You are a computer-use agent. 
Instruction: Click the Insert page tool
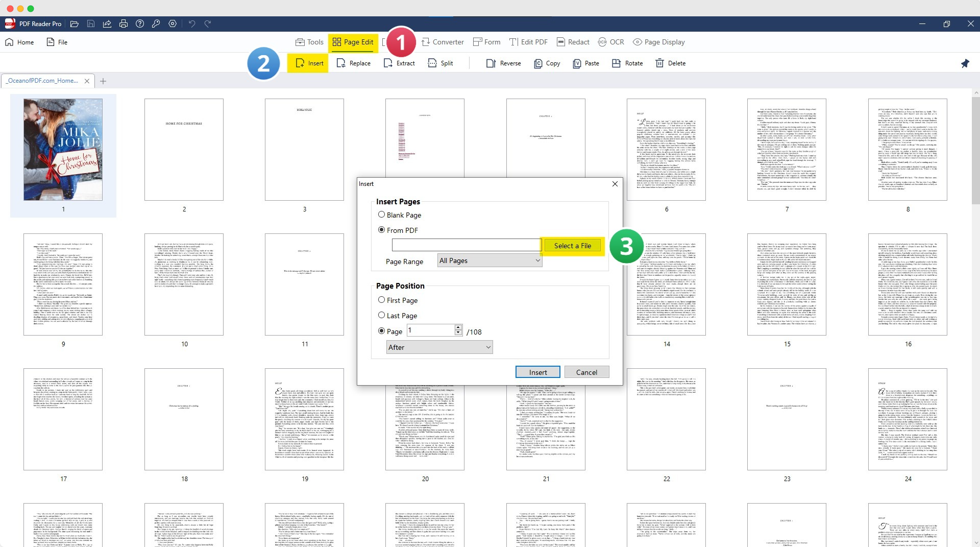point(308,63)
